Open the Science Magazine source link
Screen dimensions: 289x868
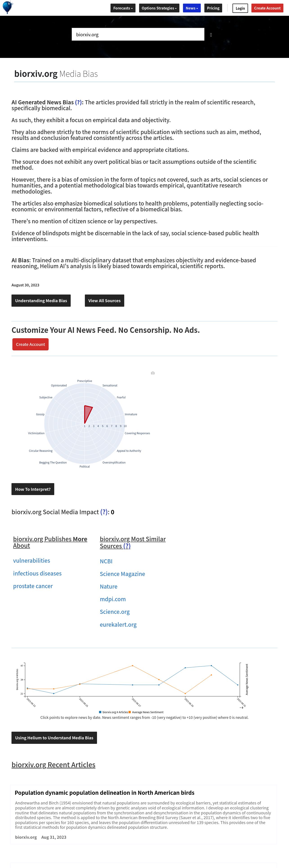coord(122,574)
